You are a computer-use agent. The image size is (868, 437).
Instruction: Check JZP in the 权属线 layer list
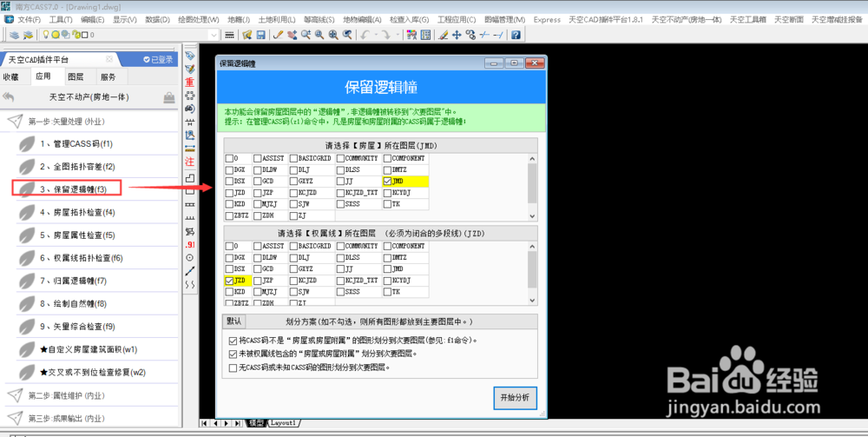tap(258, 281)
